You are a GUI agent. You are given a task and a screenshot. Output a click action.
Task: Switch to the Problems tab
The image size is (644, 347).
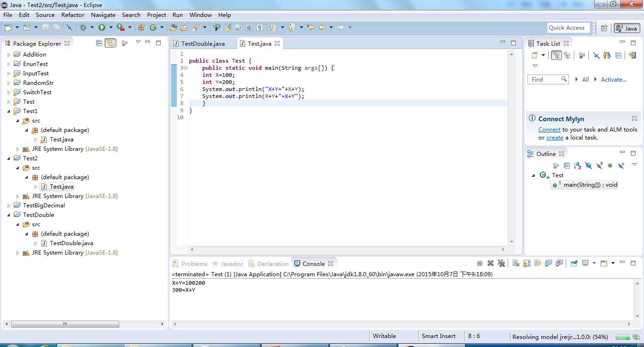click(190, 264)
